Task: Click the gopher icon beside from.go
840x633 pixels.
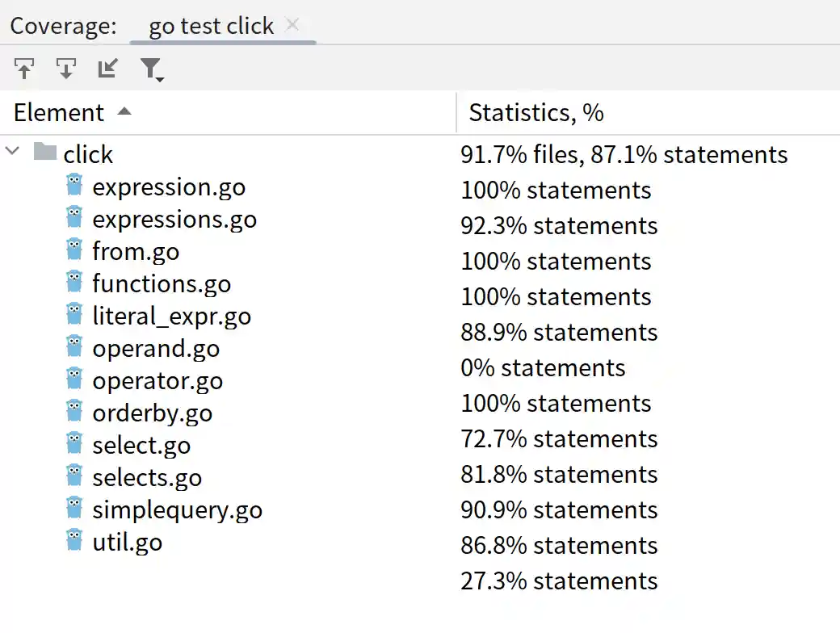Action: [74, 249]
